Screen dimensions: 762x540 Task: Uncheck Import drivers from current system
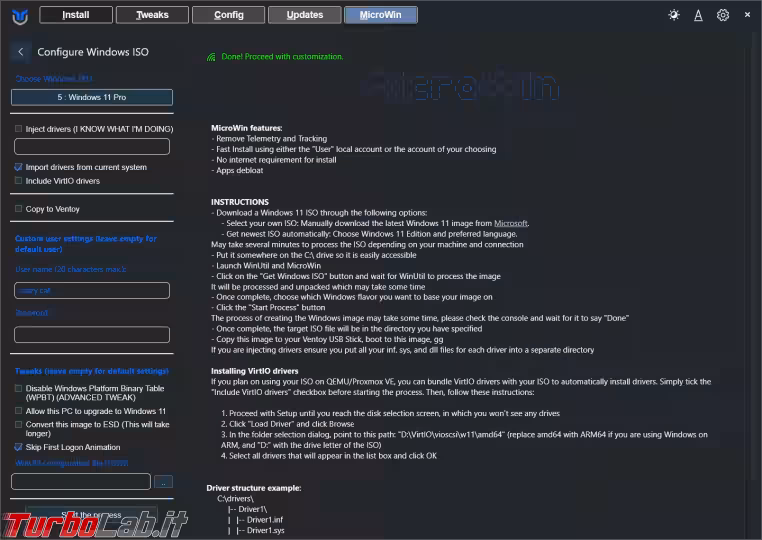[18, 167]
